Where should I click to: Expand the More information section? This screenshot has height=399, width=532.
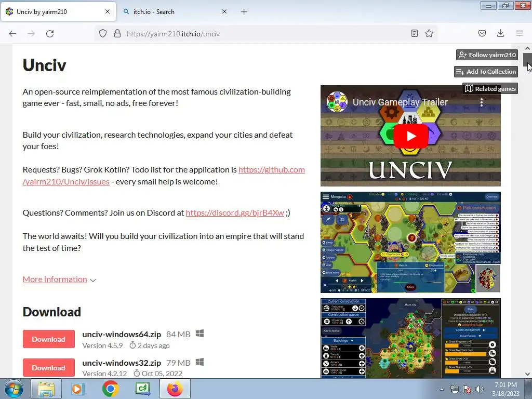click(x=55, y=279)
